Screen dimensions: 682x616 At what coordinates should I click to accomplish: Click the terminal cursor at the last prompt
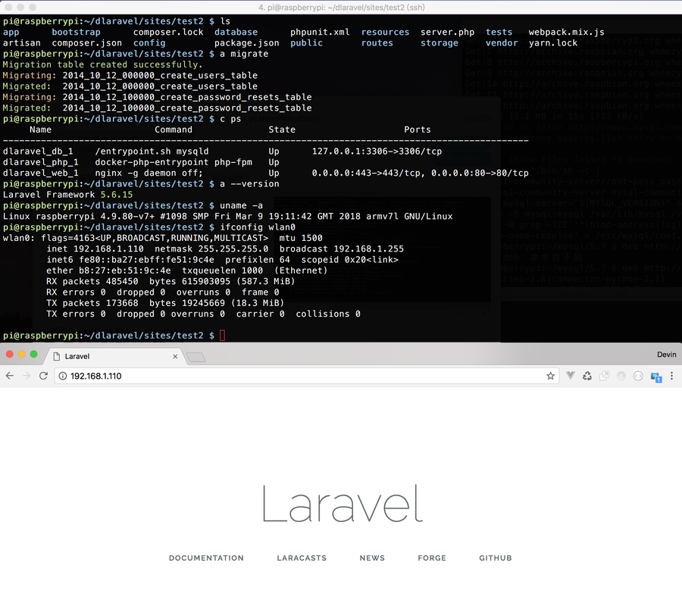coord(222,336)
